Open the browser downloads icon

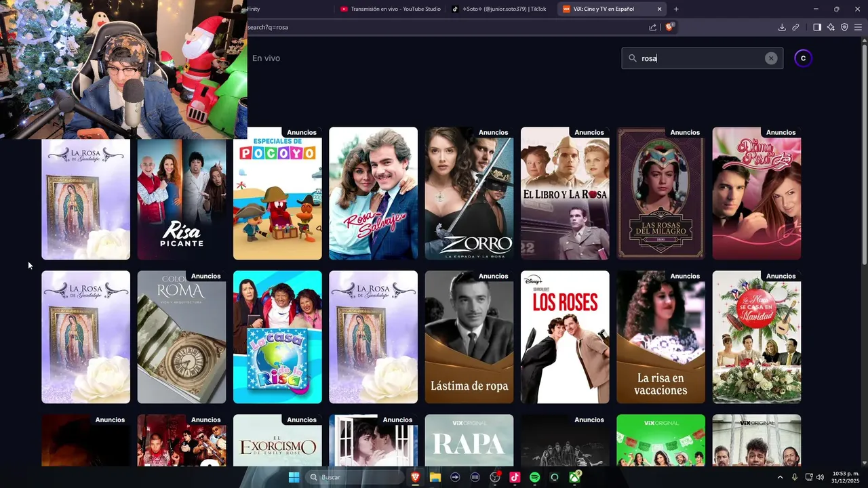782,27
